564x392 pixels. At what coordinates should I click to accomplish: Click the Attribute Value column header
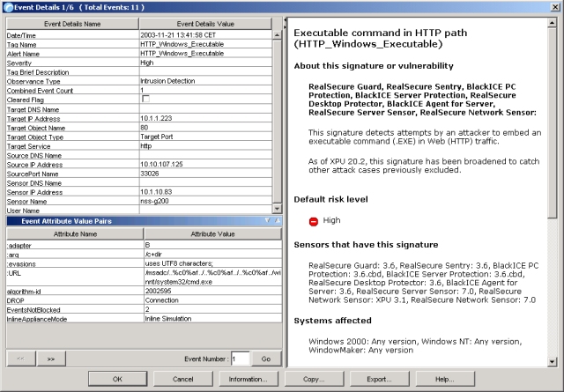(212, 233)
